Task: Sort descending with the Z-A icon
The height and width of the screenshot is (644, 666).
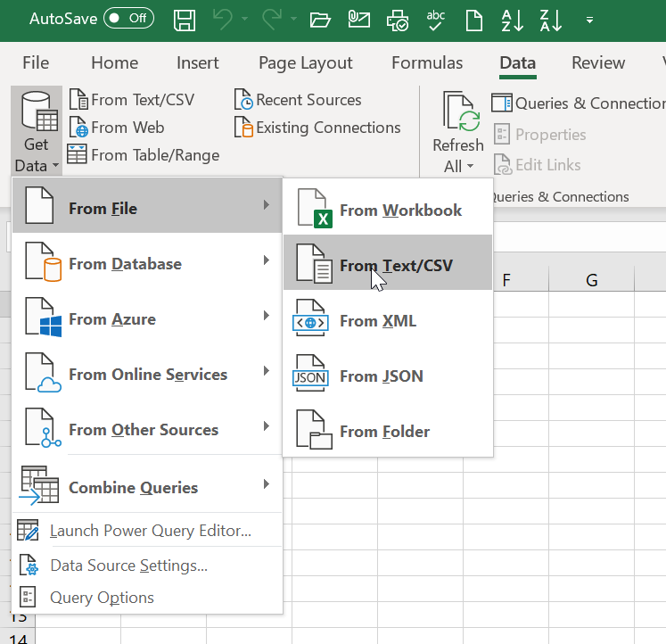Action: (551, 20)
